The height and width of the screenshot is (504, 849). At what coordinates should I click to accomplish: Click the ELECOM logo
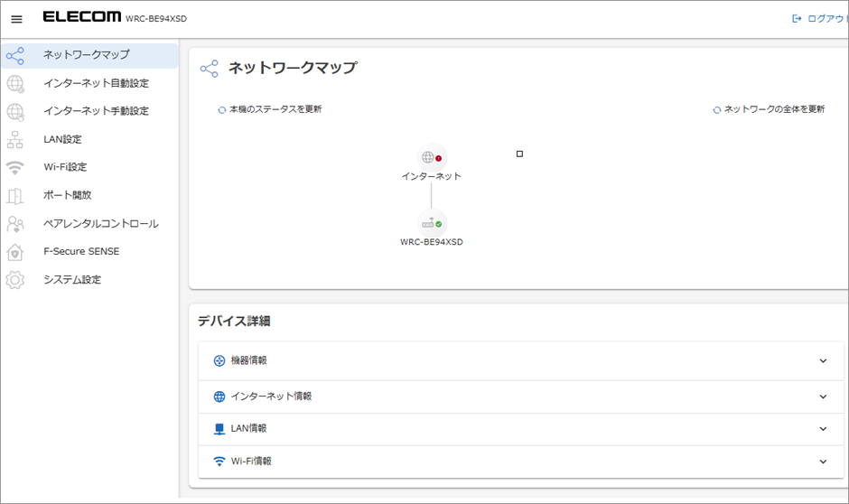(81, 18)
